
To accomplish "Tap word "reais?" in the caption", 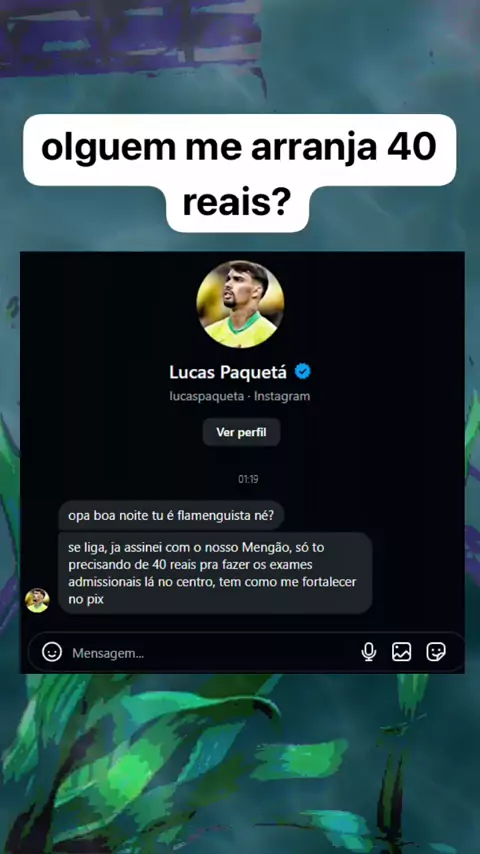I will click(237, 203).
